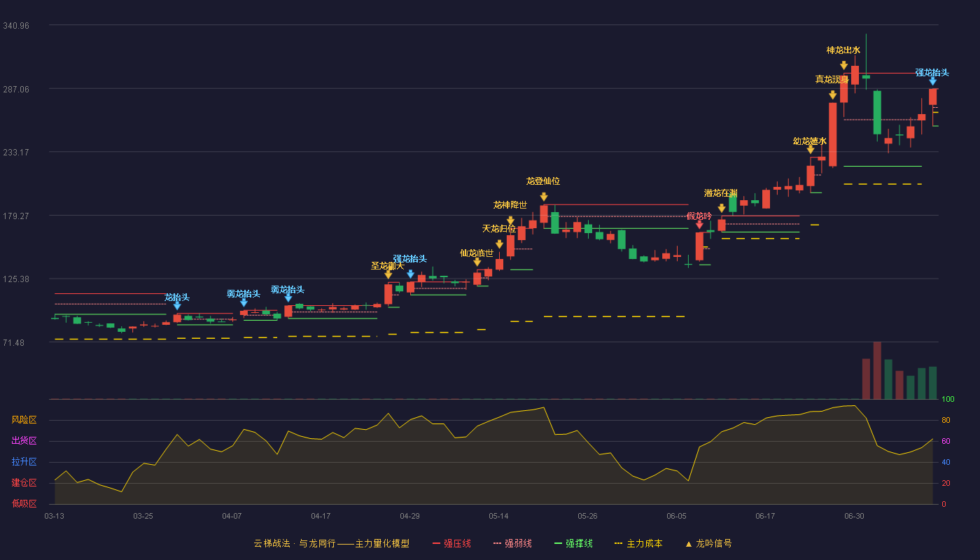This screenshot has height=560, width=980.
Task: Select the 龙登仙位 signal arrow
Action: click(543, 197)
